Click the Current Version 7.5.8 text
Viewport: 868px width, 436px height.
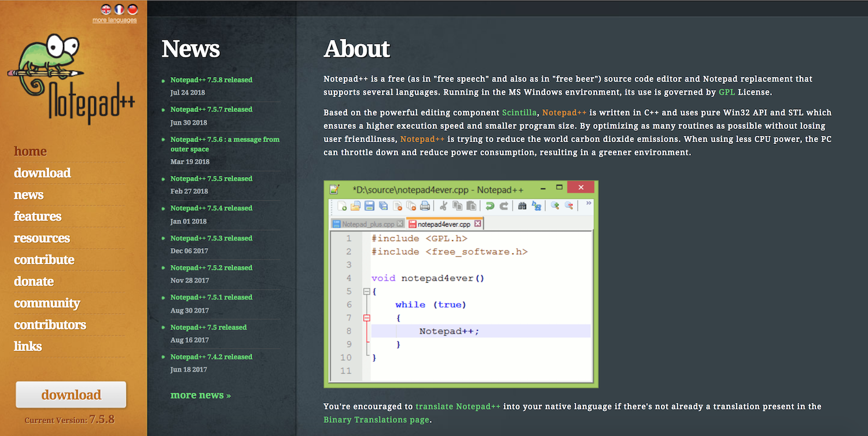point(69,420)
